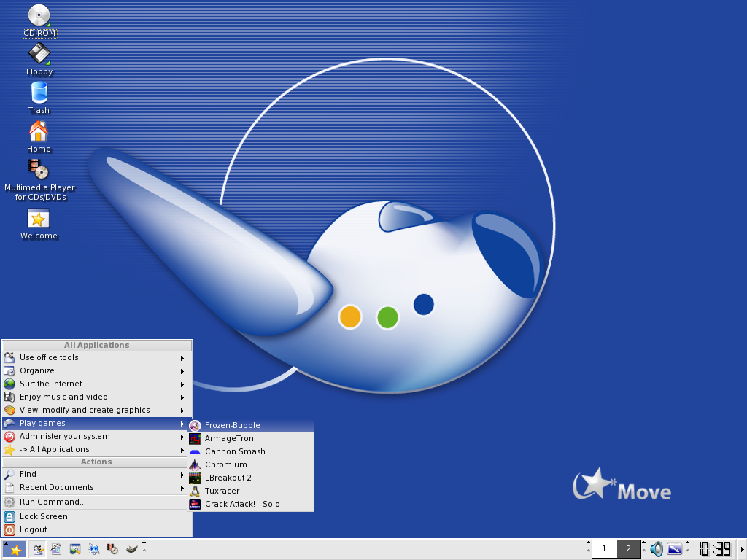Click the 10:39 digital clock

pos(715,549)
